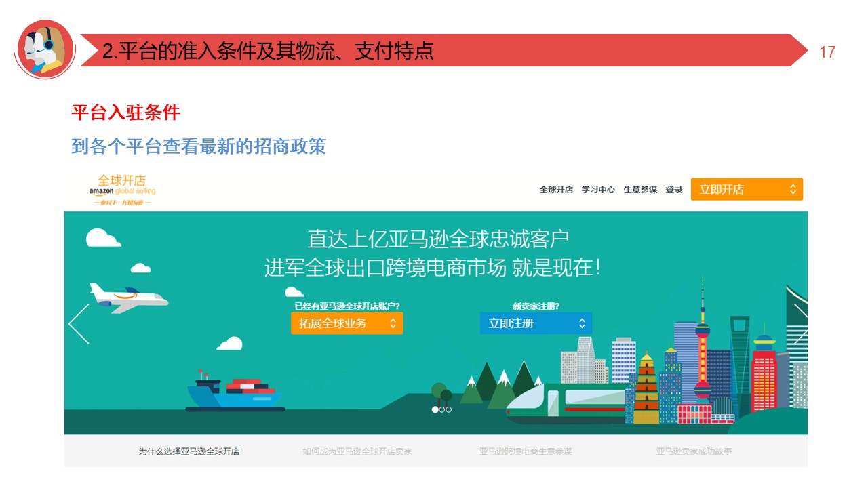The image size is (868, 488).
Task: Open the 生意参谋 navigation link
Action: point(640,190)
